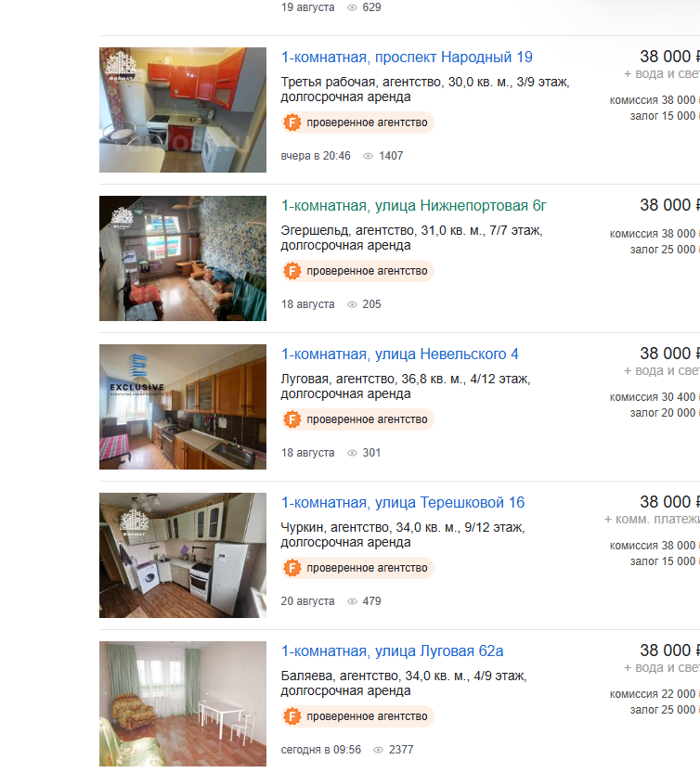The width and height of the screenshot is (700, 773).
Task: Open listing улица Невельского 4
Action: click(399, 354)
